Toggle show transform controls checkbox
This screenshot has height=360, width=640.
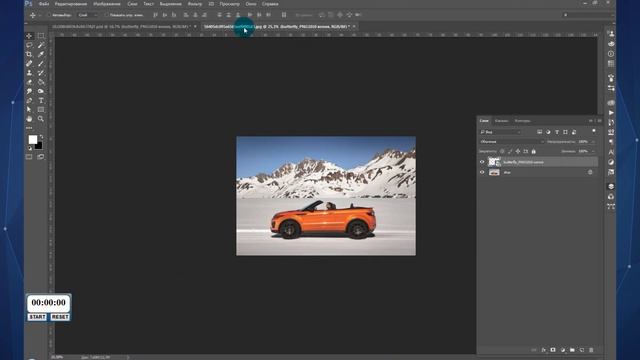coord(106,15)
